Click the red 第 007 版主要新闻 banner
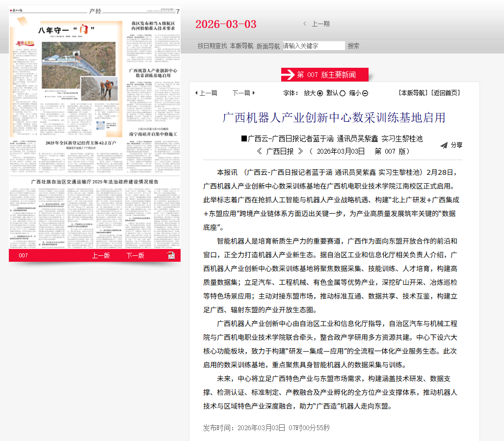 pos(325,75)
